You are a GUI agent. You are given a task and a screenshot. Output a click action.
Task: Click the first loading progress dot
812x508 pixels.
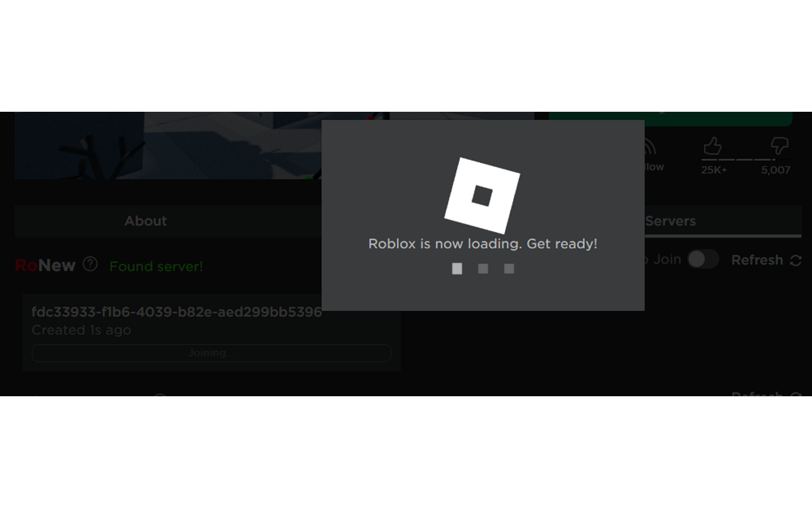point(457,269)
